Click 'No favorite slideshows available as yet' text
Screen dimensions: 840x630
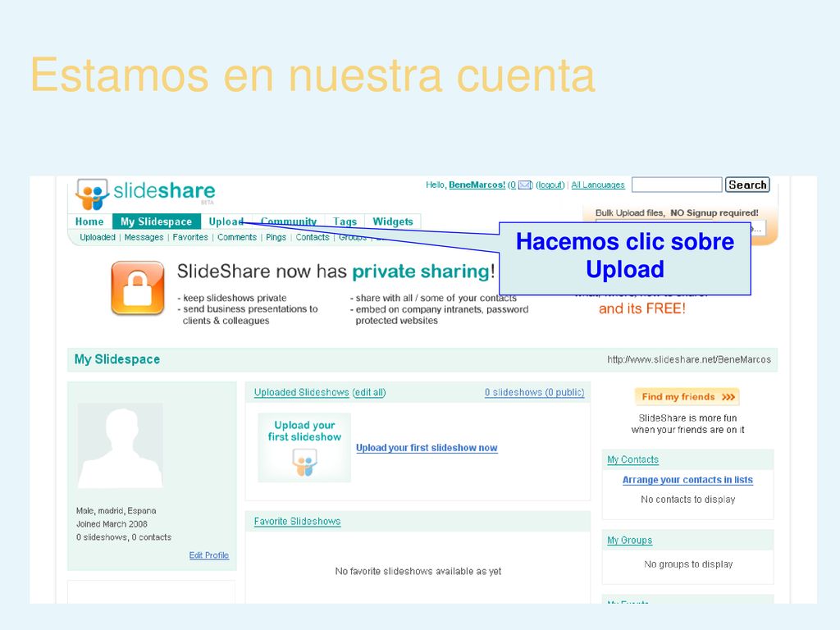coord(418,571)
